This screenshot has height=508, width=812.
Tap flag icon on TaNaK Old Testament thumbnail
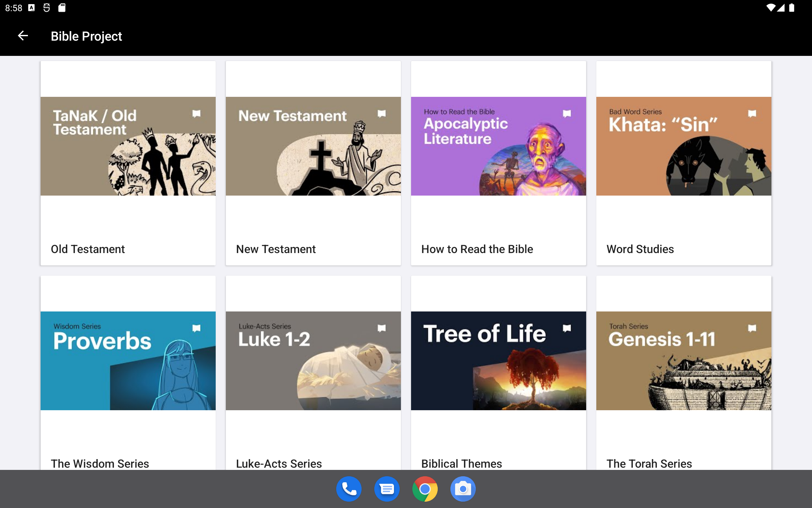tap(196, 114)
